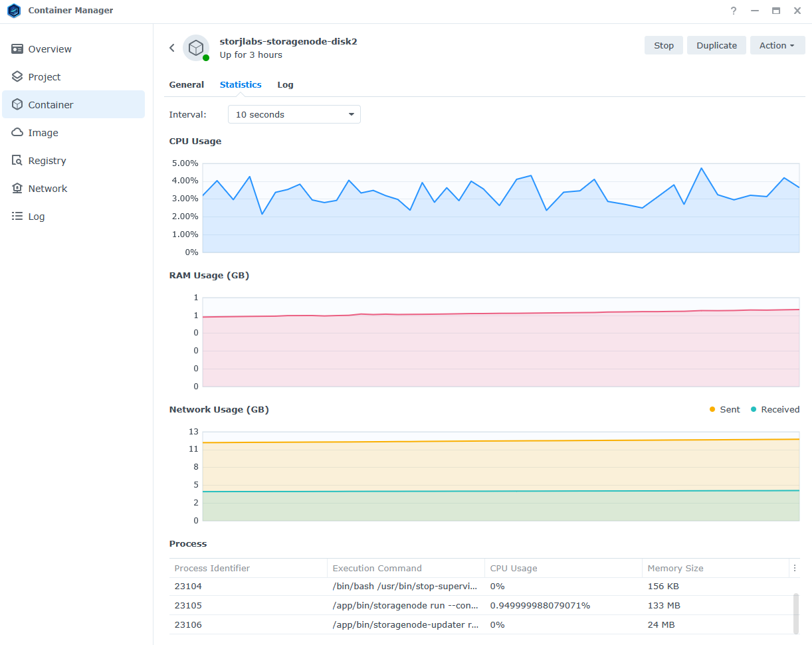This screenshot has height=645, width=812.
Task: Click the Log list icon in sidebar
Action: tap(17, 217)
